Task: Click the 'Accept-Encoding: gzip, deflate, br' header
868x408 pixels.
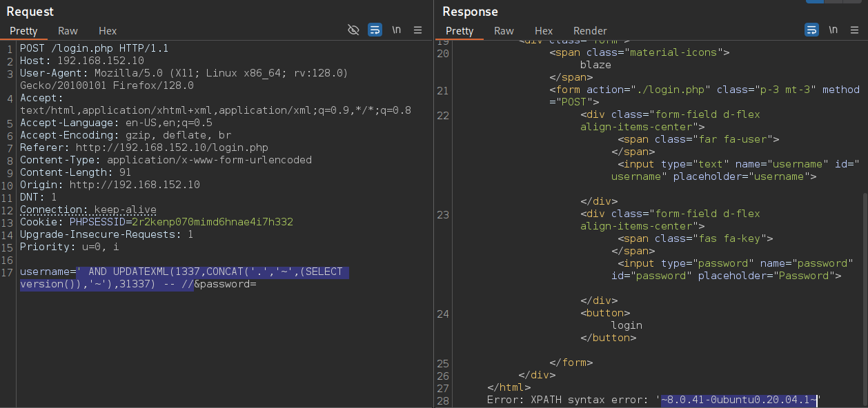Action: (125, 135)
